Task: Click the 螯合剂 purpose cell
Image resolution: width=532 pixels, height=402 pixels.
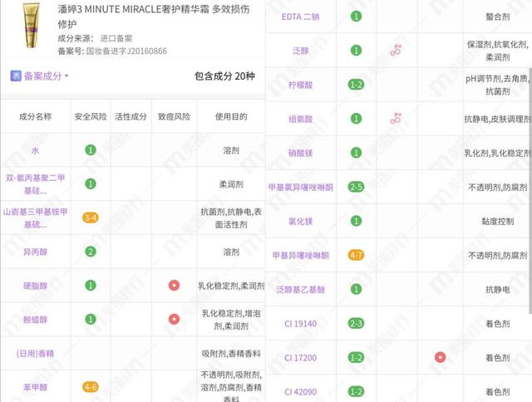Action: [x=498, y=17]
